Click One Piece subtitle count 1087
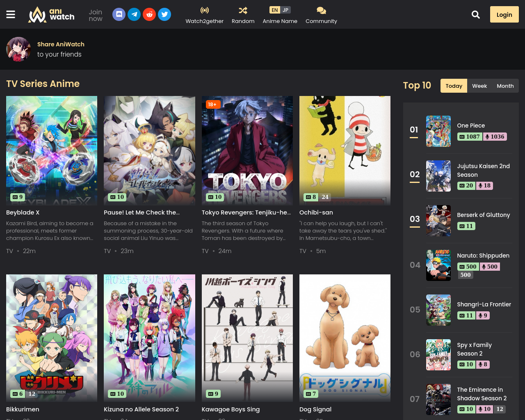This screenshot has height=420, width=525. pos(470,137)
